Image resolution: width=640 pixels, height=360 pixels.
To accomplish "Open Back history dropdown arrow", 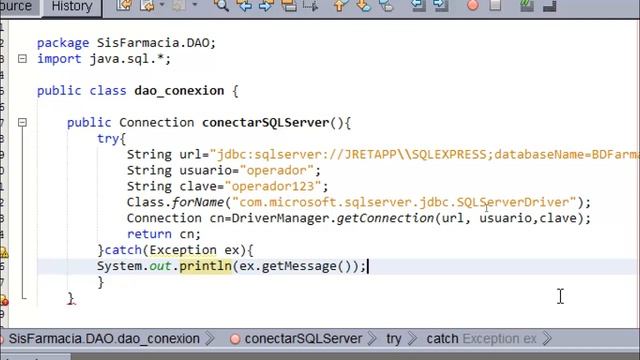I will pos(162,5).
